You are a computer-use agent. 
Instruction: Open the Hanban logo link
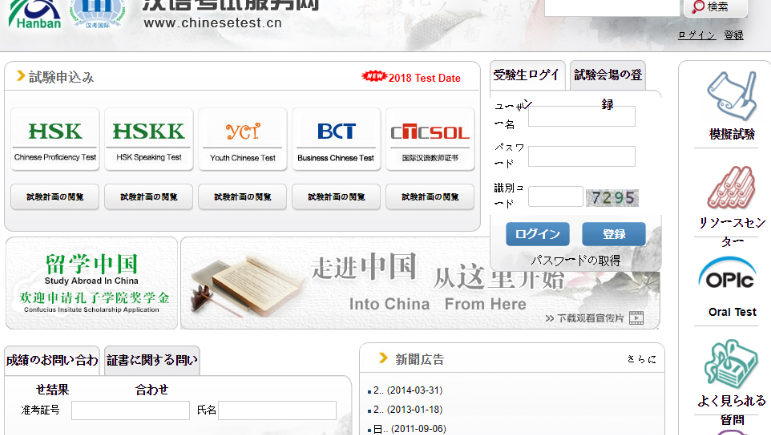35,14
